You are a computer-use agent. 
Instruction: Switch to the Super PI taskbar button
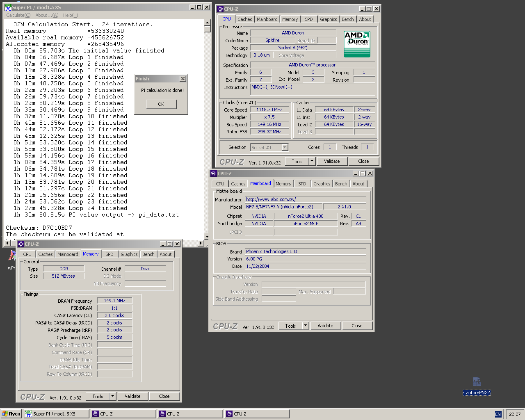[x=56, y=414]
